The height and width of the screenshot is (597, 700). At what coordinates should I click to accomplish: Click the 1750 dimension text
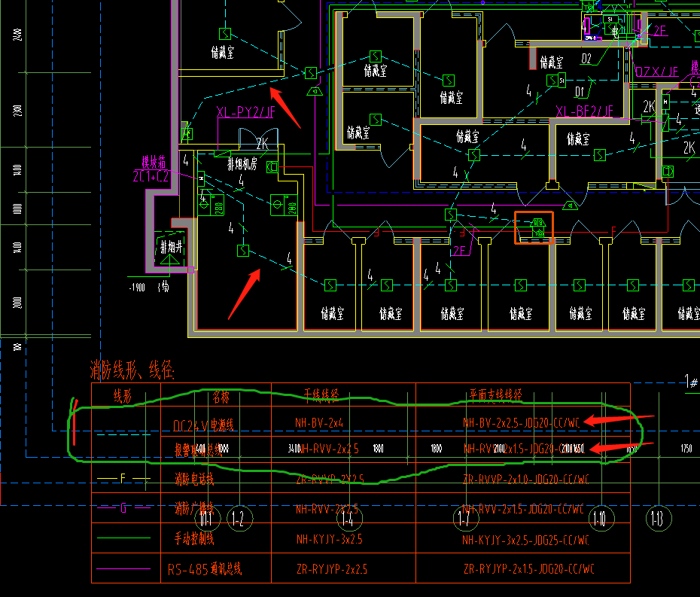tap(686, 448)
